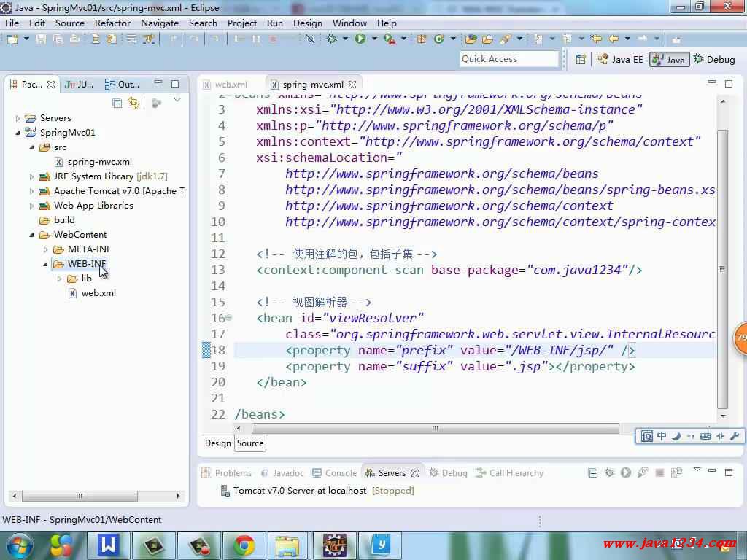Click the editor vertical scrollbar thumb
Viewport: 747px width, 560px height.
pyautogui.click(x=722, y=268)
